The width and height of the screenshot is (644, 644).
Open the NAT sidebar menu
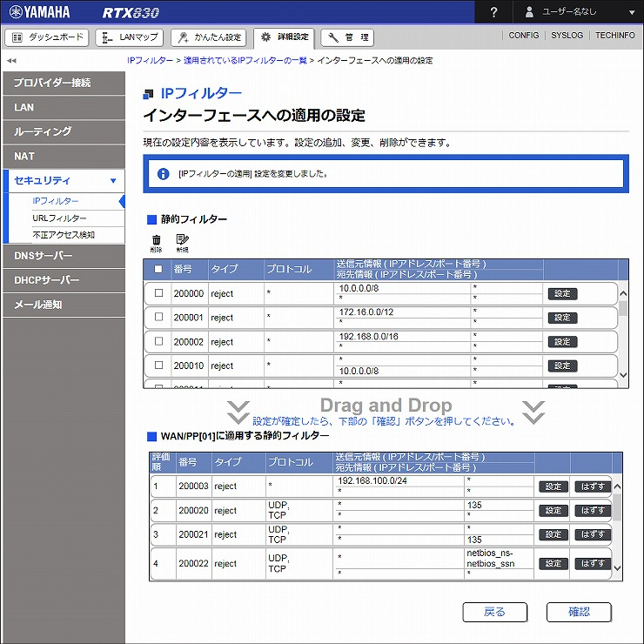point(64,157)
